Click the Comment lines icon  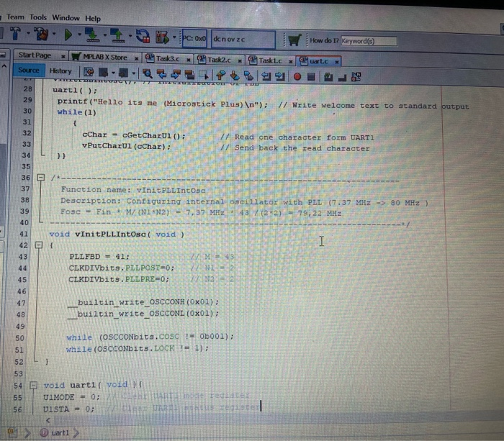328,77
